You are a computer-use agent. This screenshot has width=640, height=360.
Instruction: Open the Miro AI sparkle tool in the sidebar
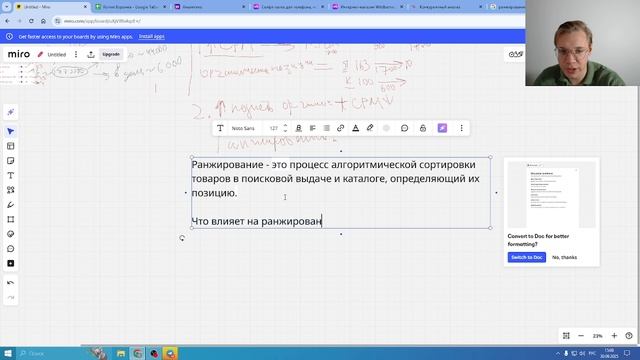coord(11,112)
